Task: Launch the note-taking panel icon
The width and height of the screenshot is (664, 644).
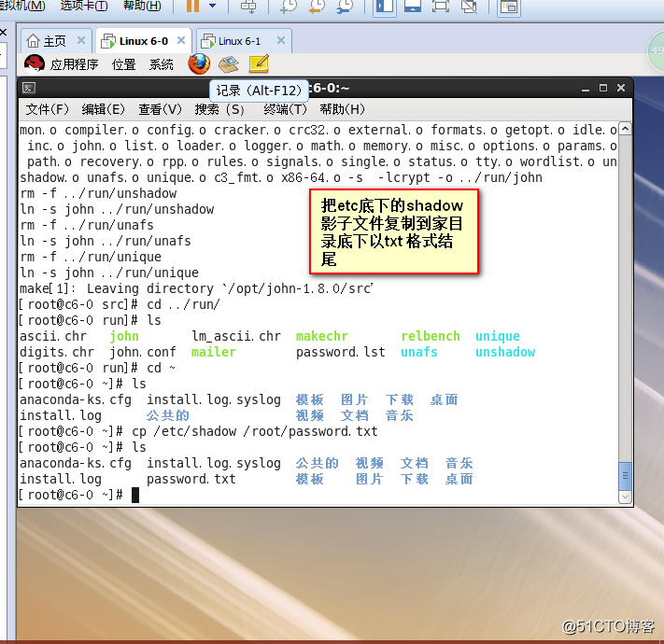Action: coord(260,63)
